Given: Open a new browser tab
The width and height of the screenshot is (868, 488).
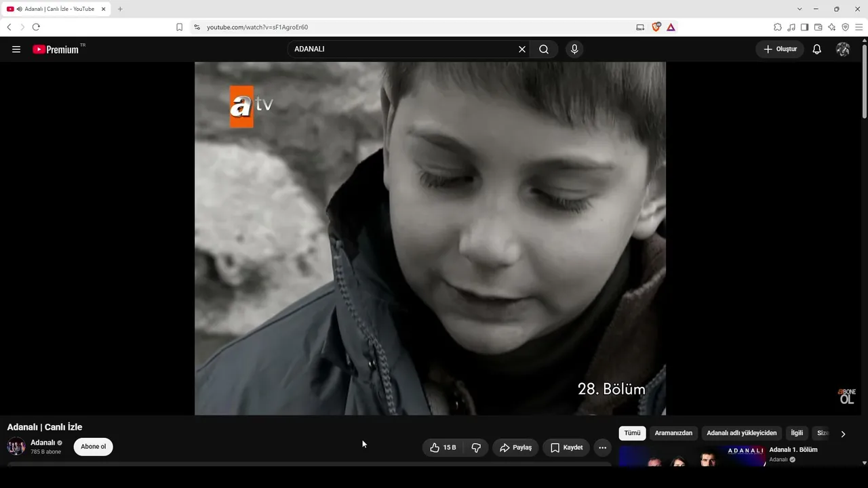Looking at the screenshot, I should [120, 9].
